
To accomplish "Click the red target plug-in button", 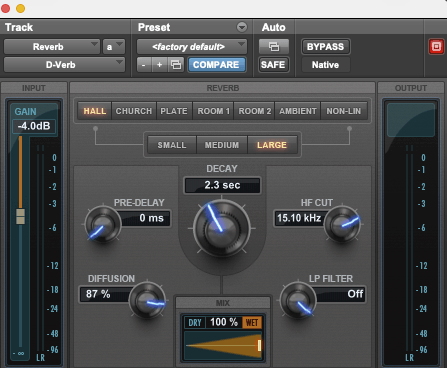I will tap(436, 47).
